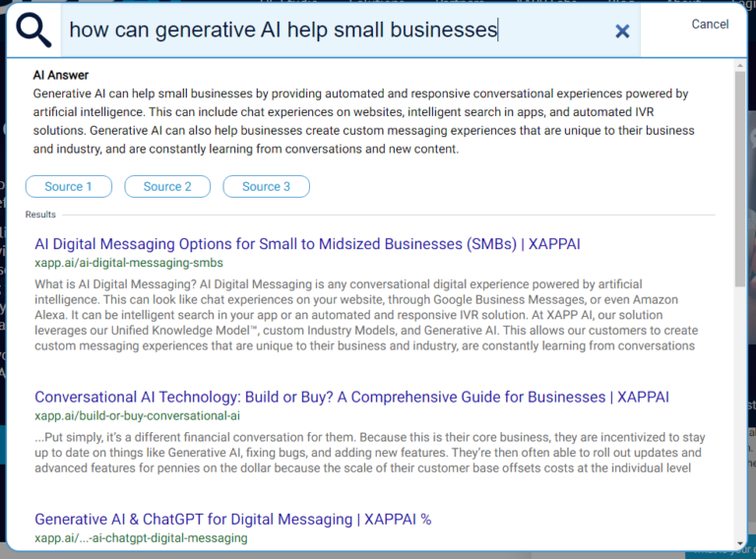The height and width of the screenshot is (559, 756).
Task: Click the magnifying glass search icon
Action: [33, 31]
